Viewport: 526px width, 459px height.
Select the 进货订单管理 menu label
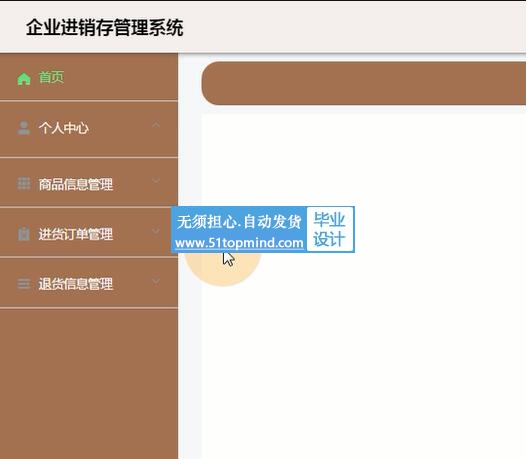click(x=76, y=234)
